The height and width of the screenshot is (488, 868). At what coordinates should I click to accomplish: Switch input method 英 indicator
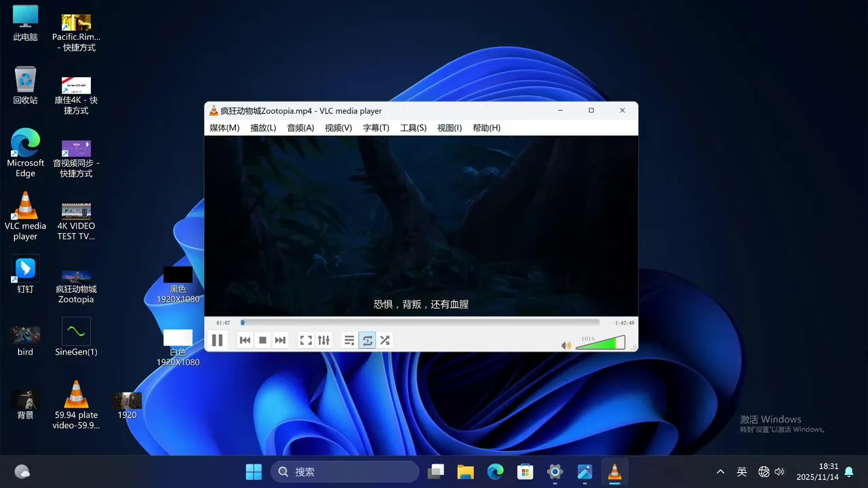742,472
